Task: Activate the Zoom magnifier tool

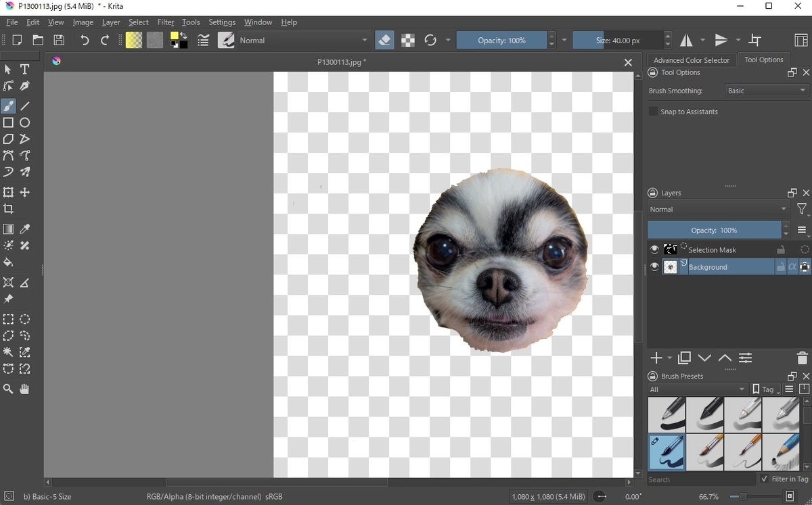Action: click(x=8, y=389)
